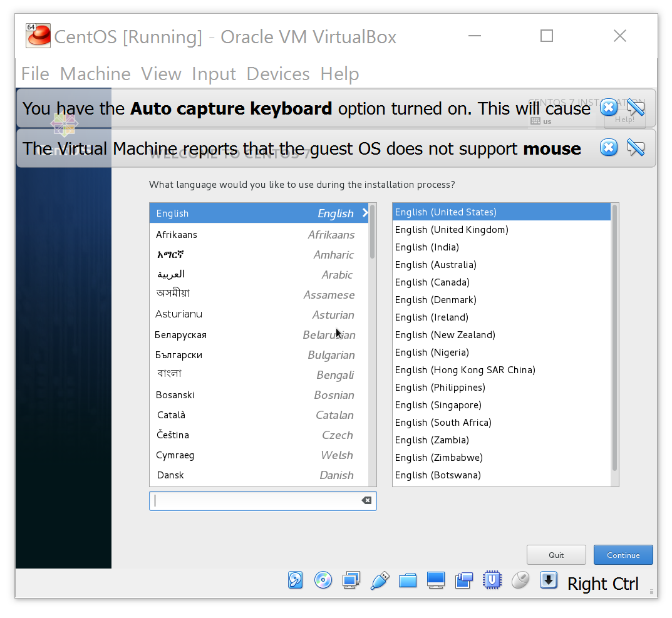Image resolution: width=672 pixels, height=618 pixels.
Task: Click the mouse integration status icon
Action: click(520, 580)
